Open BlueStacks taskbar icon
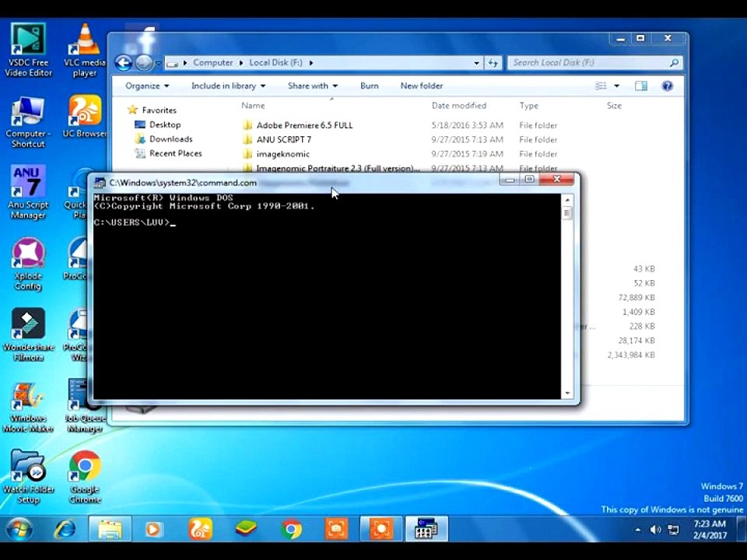 (246, 529)
